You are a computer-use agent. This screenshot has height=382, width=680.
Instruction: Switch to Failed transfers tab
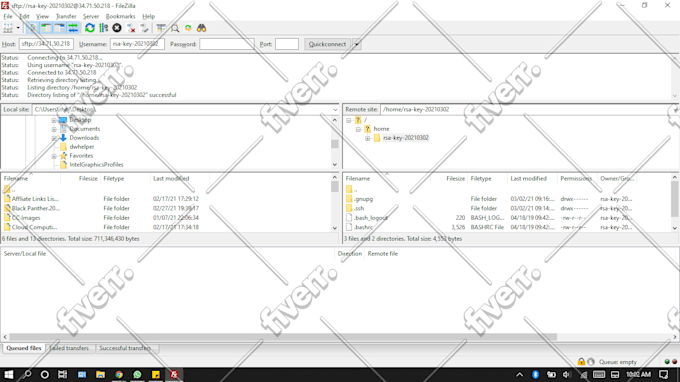[x=69, y=348]
